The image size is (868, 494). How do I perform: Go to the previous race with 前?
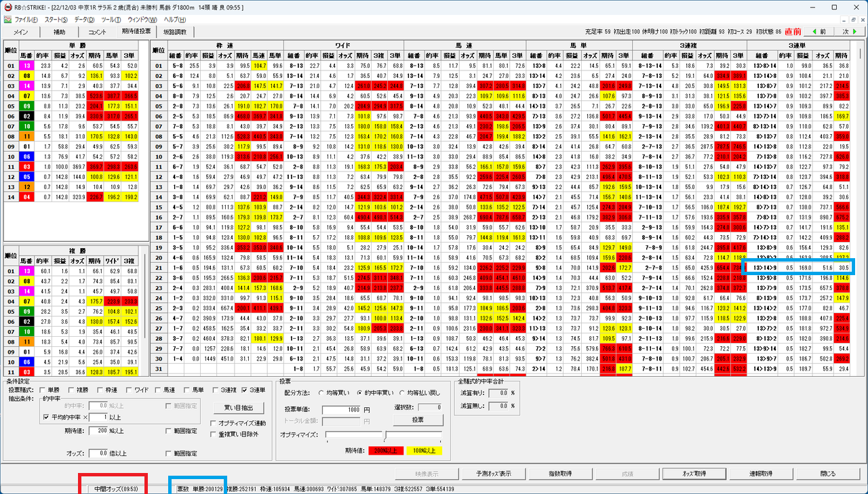[818, 31]
